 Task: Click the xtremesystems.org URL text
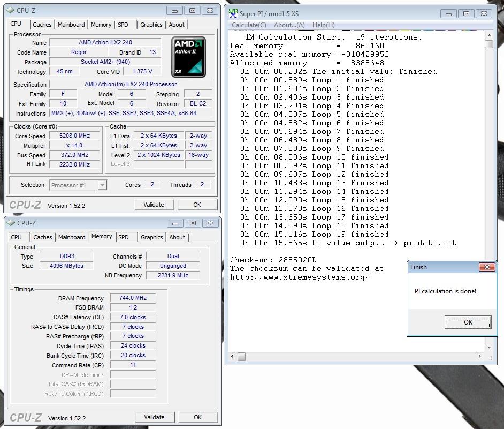(300, 277)
